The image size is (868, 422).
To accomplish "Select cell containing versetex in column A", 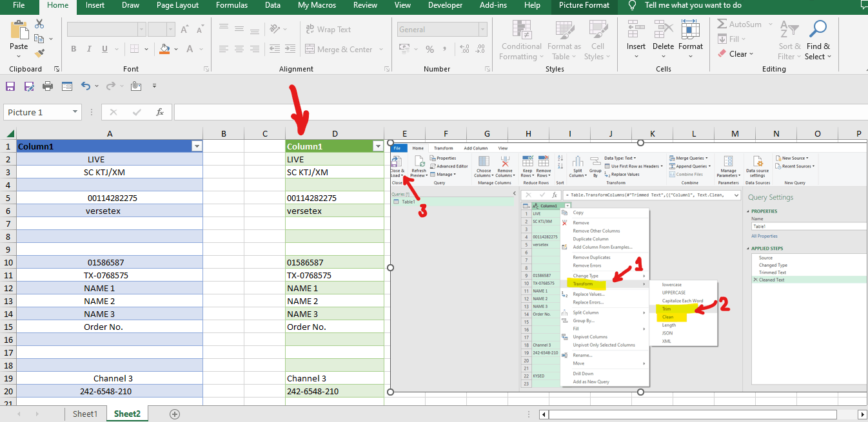I will click(x=109, y=211).
